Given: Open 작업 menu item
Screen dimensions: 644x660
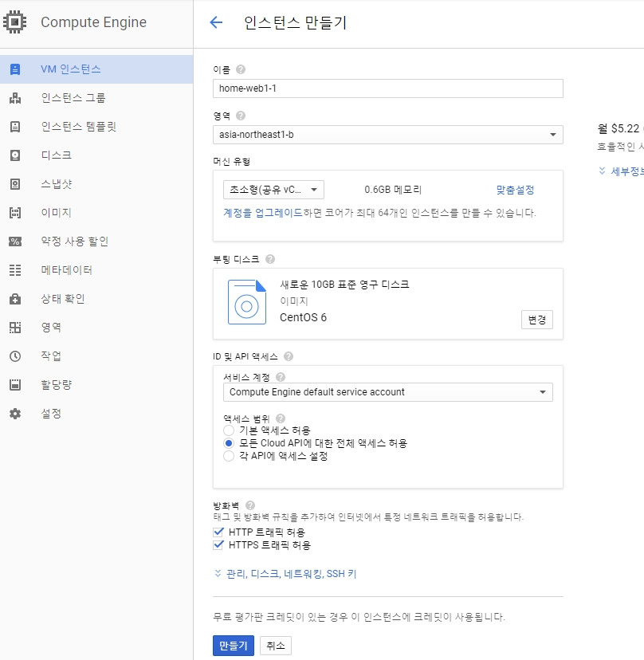Looking at the screenshot, I should [x=96, y=356].
